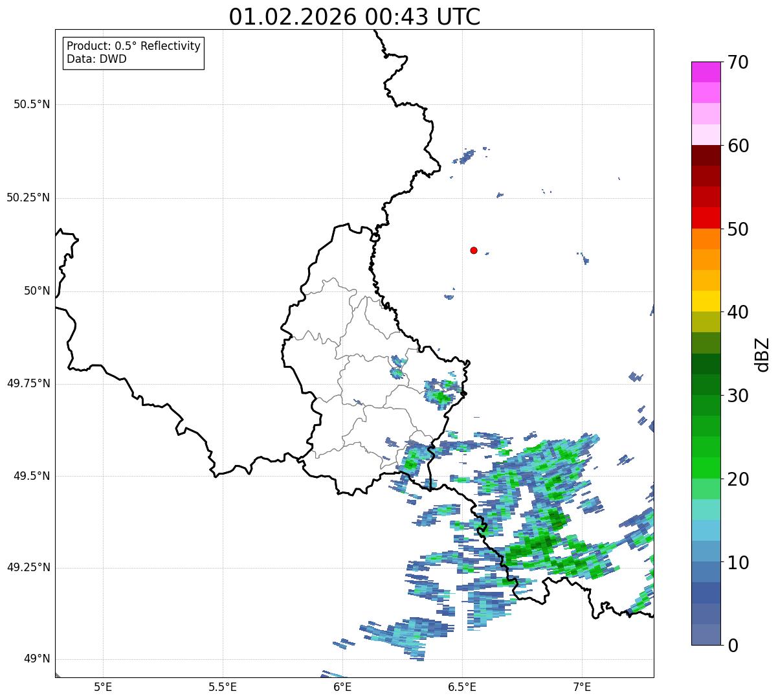This screenshot has width=778, height=700.
Task: Click the 49.25°N latitude label
Action: click(28, 568)
